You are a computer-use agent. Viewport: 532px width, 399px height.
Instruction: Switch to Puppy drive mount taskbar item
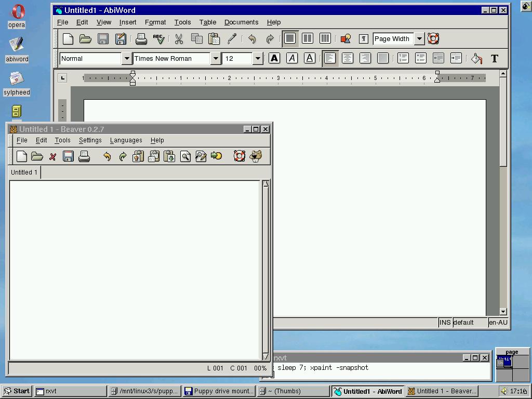tap(220, 391)
